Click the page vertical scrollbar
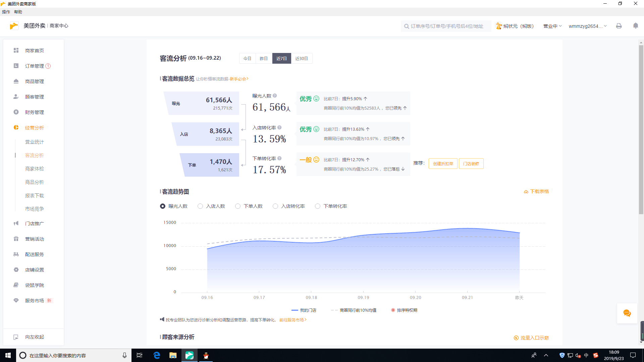Image resolution: width=644 pixels, height=362 pixels. pos(641,129)
